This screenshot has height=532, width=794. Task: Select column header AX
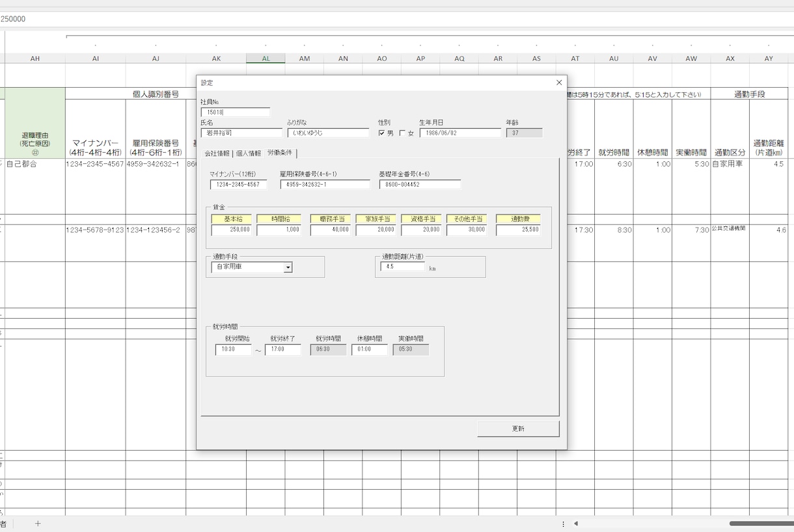click(730, 59)
